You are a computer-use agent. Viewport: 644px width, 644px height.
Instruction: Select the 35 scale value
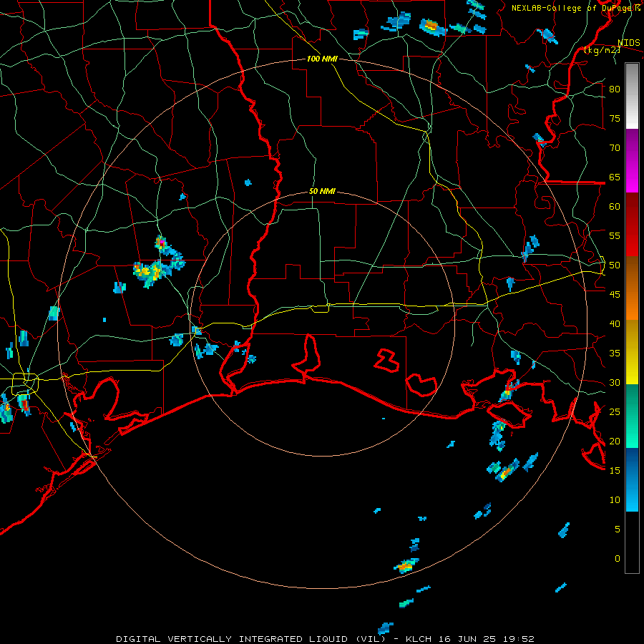tap(615, 353)
